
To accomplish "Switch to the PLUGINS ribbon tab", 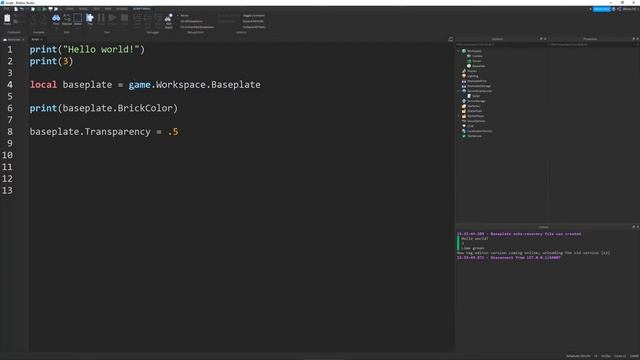I will click(x=122, y=9).
